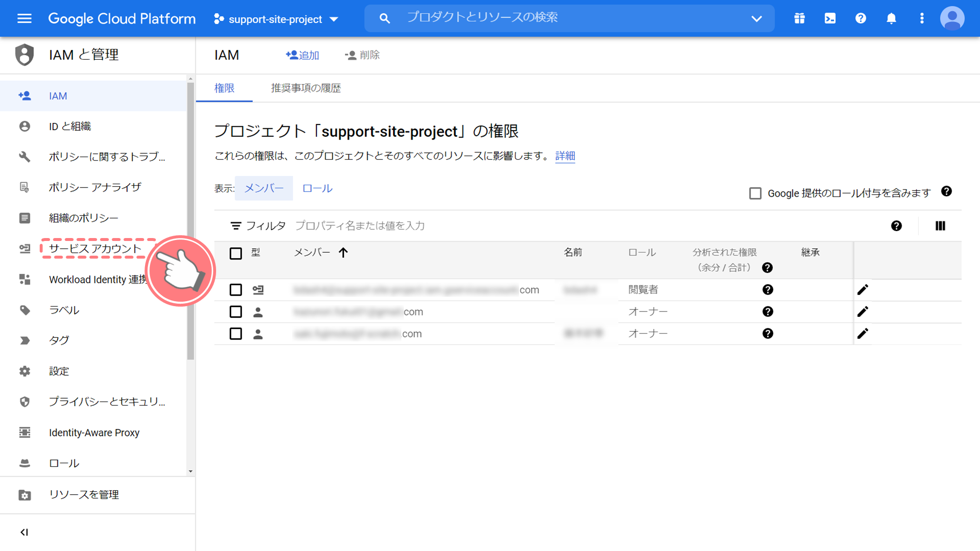Screen dimensions: 980x551
Task: Open the 詳細 link
Action: click(x=565, y=156)
